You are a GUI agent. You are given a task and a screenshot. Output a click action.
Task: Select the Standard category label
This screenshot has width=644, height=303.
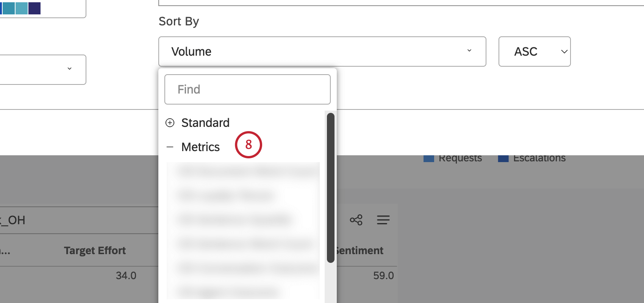pyautogui.click(x=205, y=123)
